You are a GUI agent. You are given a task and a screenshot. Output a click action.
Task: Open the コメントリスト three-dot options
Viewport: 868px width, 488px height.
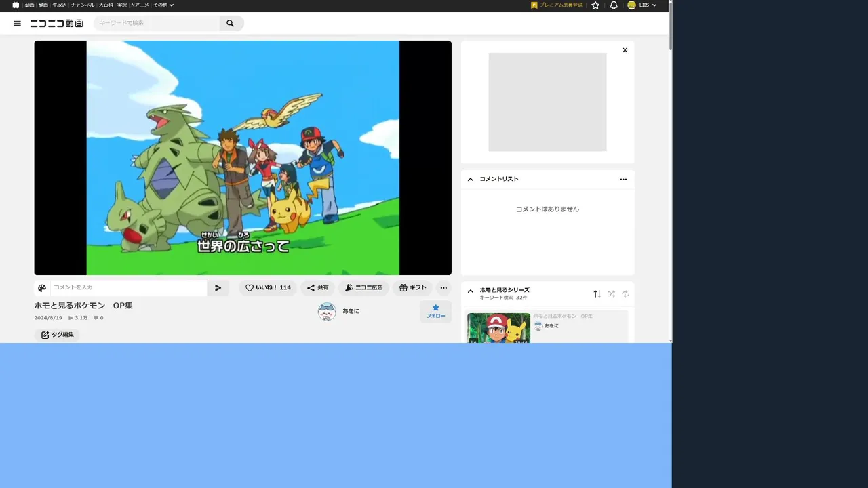tap(623, 180)
